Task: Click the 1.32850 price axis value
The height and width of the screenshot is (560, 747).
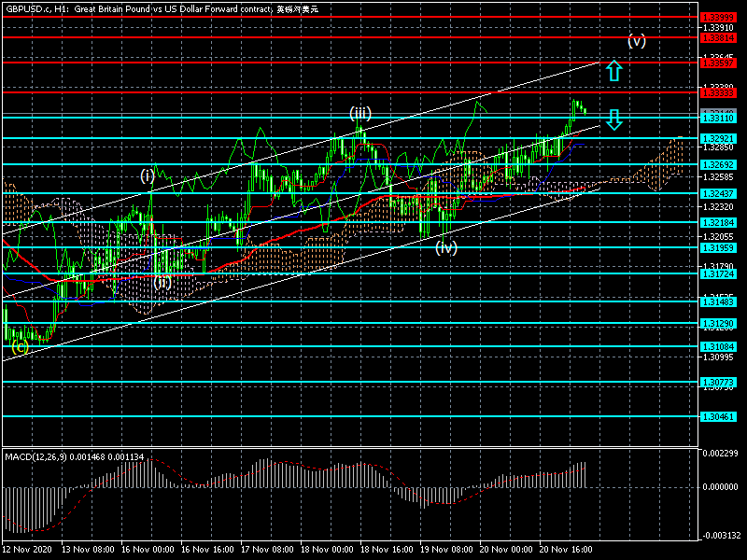Action: pyautogui.click(x=718, y=147)
